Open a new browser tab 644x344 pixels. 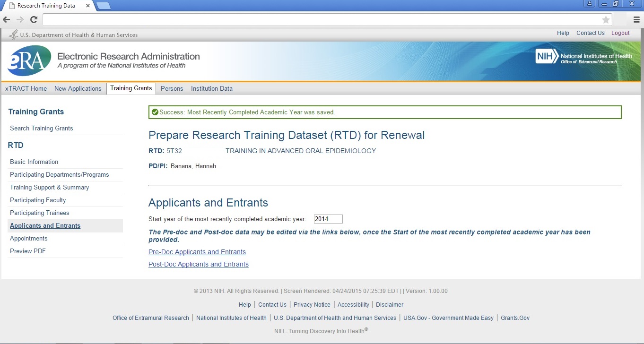point(104,6)
